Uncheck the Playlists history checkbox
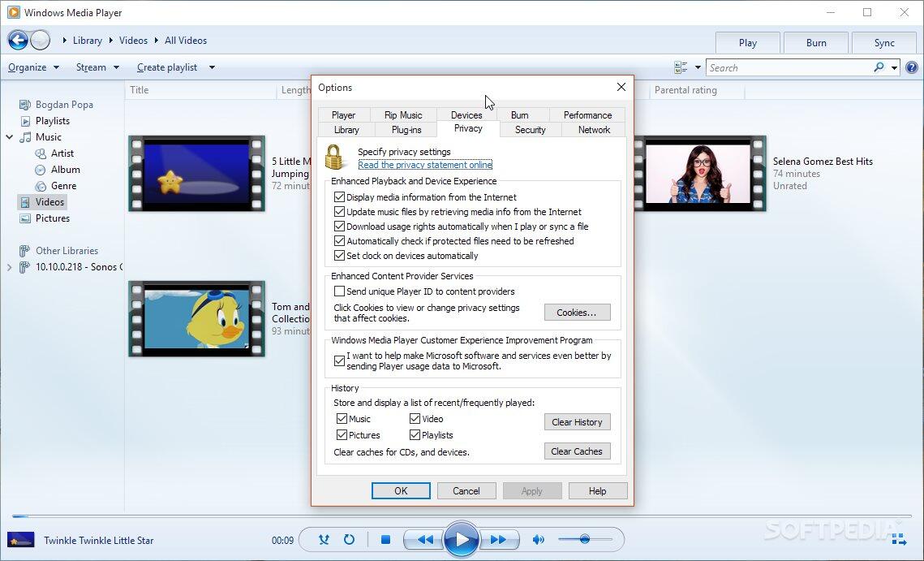This screenshot has height=561, width=924. pyautogui.click(x=415, y=435)
